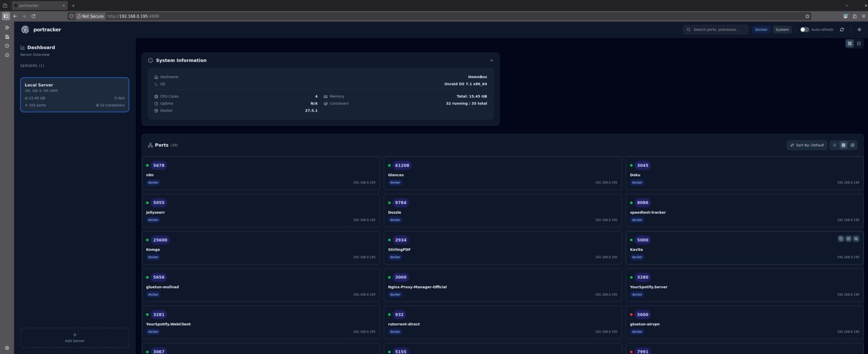Open synced tabs icon in browser sidebar
This screenshot has height=354, width=868.
pyautogui.click(x=7, y=37)
